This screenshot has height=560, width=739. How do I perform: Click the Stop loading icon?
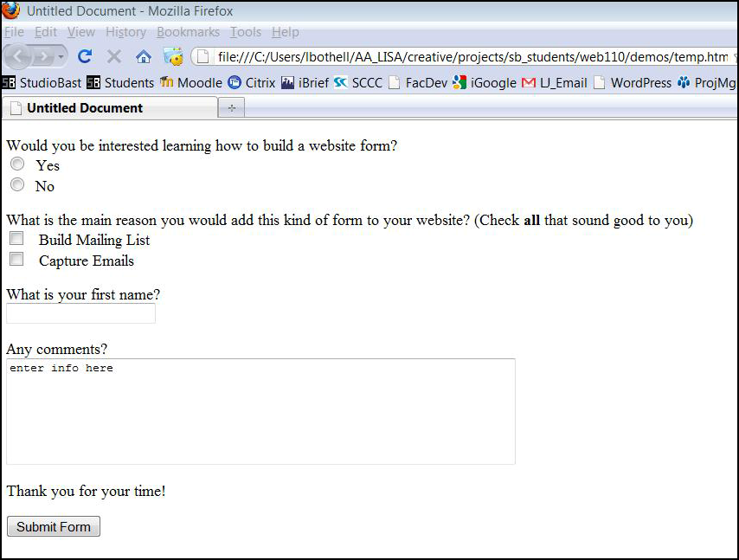click(113, 56)
